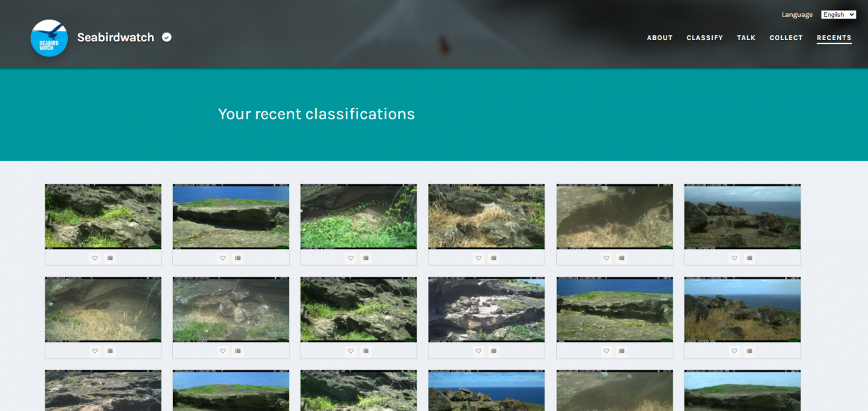Favorite the fifth image in the top row
This screenshot has width=868, height=411.
[606, 258]
